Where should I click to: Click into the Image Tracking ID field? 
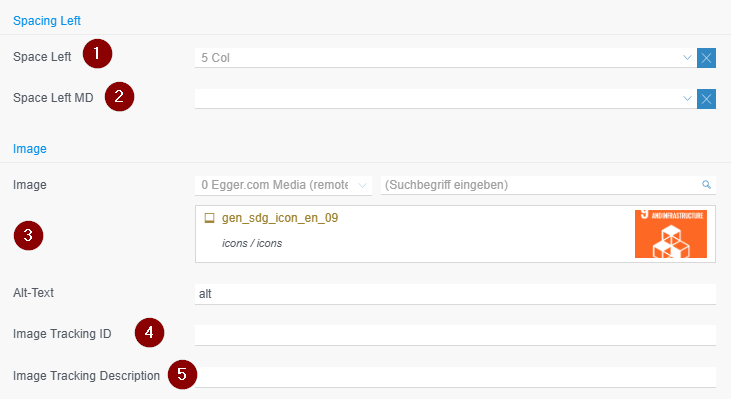(455, 335)
